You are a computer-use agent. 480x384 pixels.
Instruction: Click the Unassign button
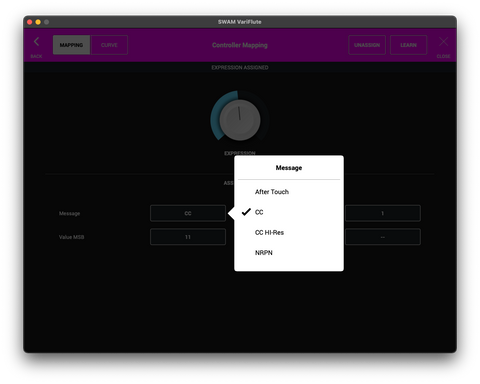[x=367, y=45]
